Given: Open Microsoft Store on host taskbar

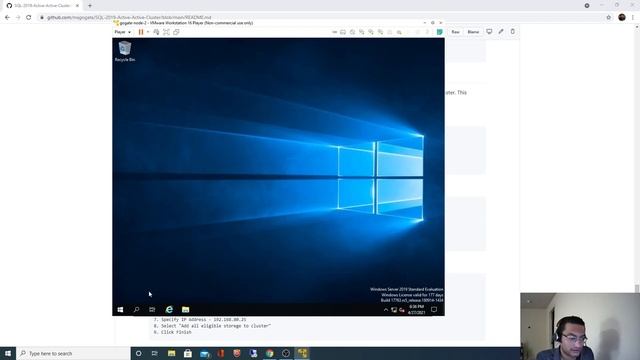Looking at the screenshot, I should [188, 353].
